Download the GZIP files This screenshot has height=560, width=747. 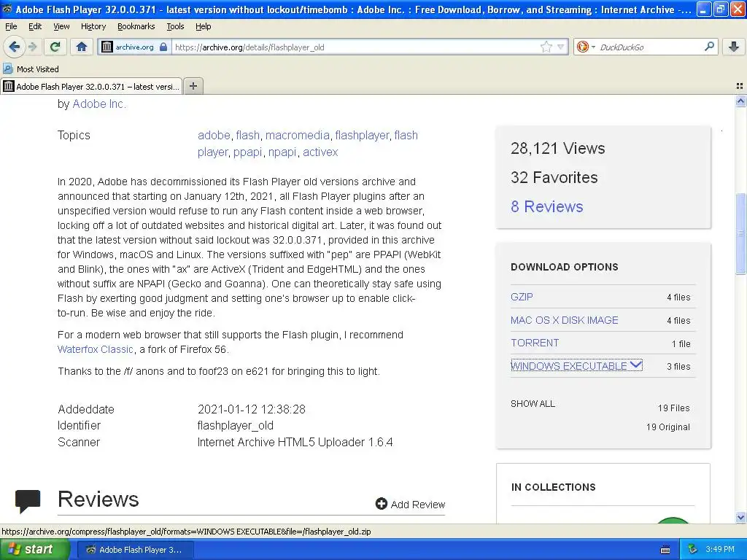[522, 297]
